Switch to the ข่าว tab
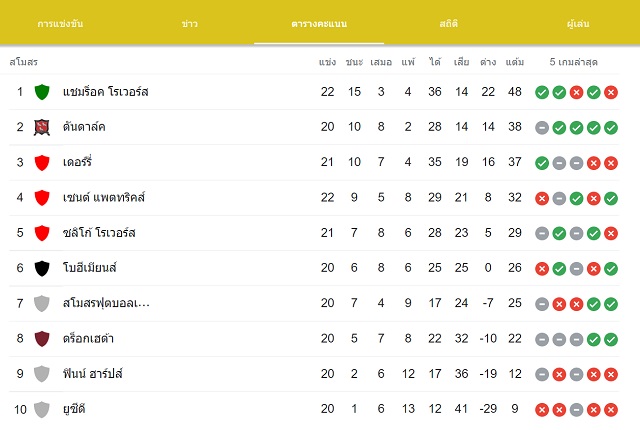This screenshot has width=640, height=430. click(189, 24)
